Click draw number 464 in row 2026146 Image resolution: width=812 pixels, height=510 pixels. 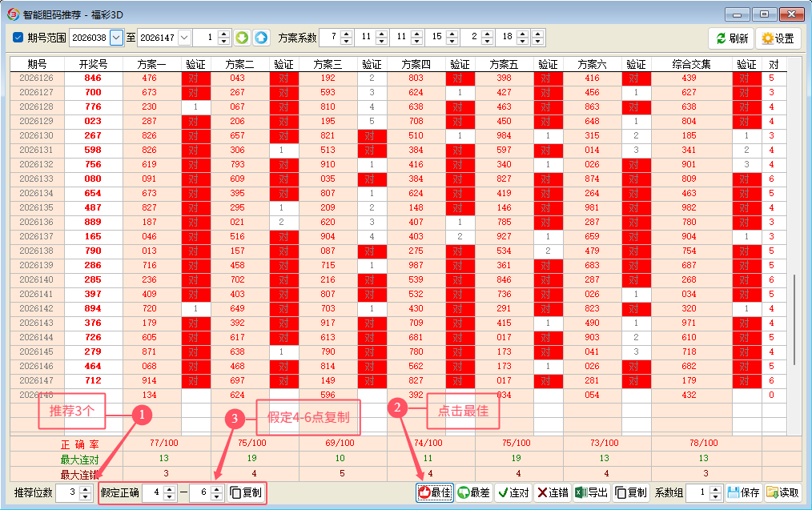coord(93,366)
